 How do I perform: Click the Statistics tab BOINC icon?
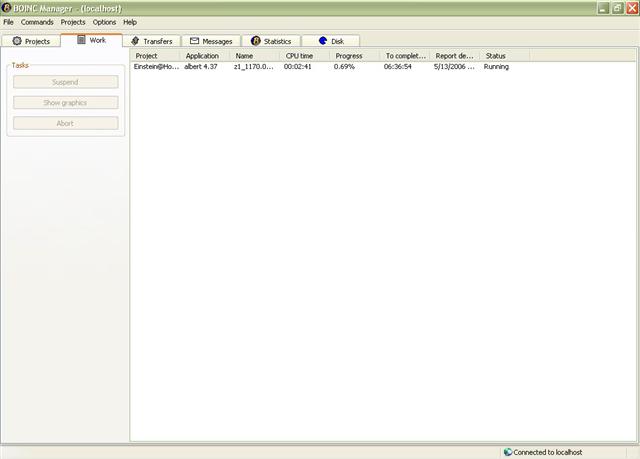(x=256, y=41)
